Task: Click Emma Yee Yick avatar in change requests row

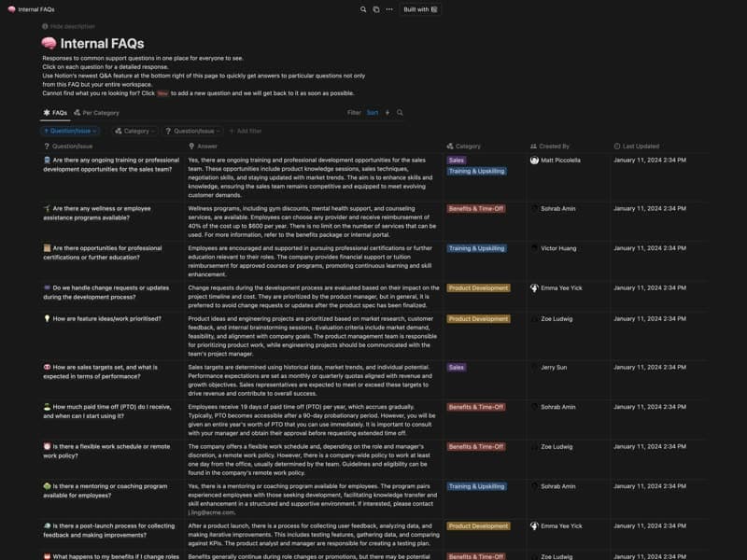Action: coord(534,288)
